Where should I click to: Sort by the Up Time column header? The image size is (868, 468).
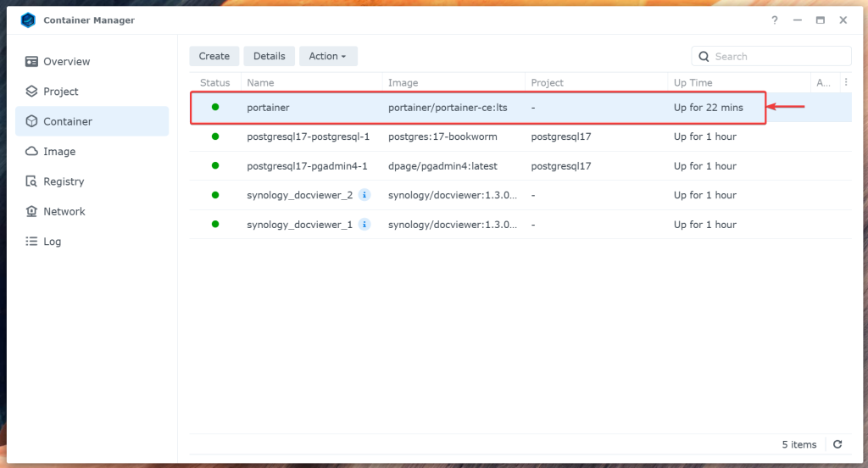pyautogui.click(x=739, y=82)
